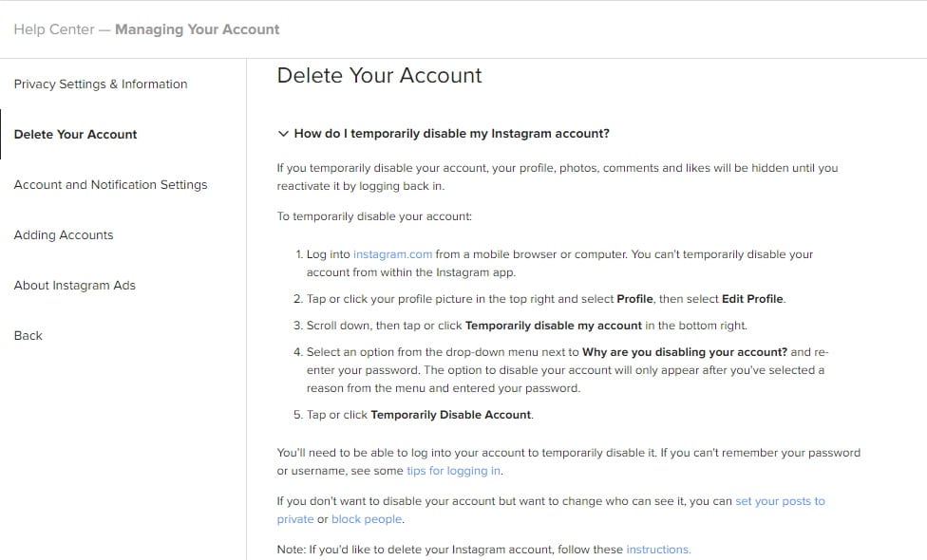This screenshot has height=560, width=927.
Task: Click bold 'Why are you disabling your account?' text
Action: coord(684,352)
